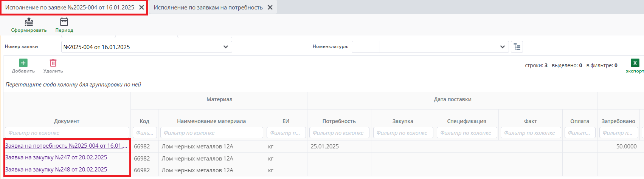
Task: Click the red Удалить trash icon
Action: point(53,63)
